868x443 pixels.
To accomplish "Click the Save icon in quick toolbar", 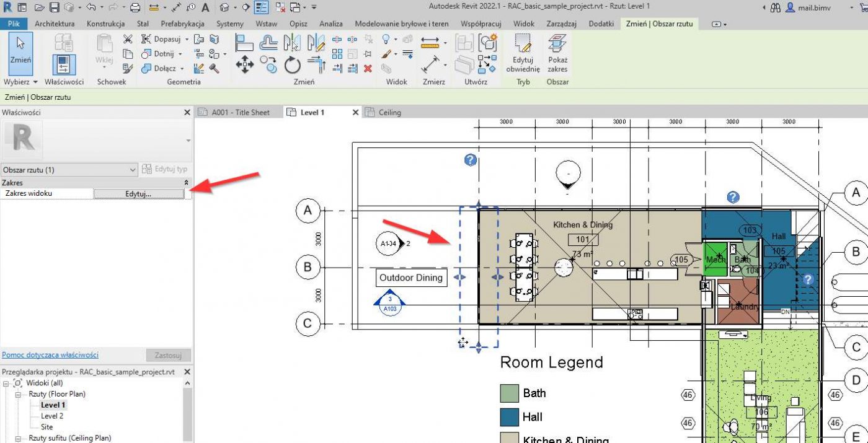I will [54, 7].
